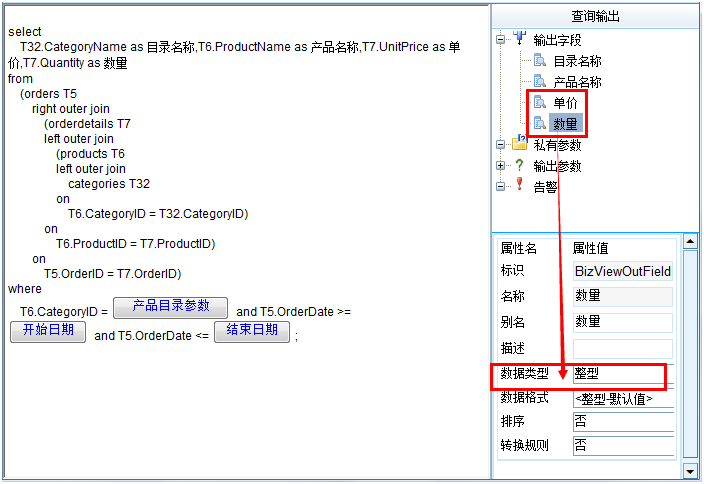Image resolution: width=704 pixels, height=484 pixels.
Task: Click the 'right outer join' line
Action: click(x=71, y=109)
